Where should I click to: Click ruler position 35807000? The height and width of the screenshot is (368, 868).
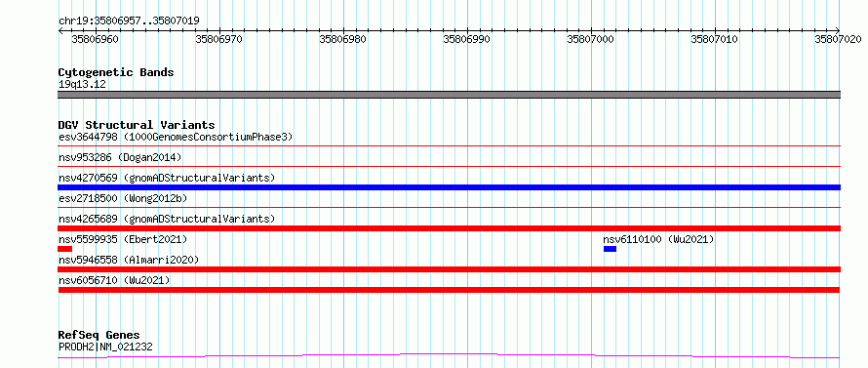click(591, 39)
